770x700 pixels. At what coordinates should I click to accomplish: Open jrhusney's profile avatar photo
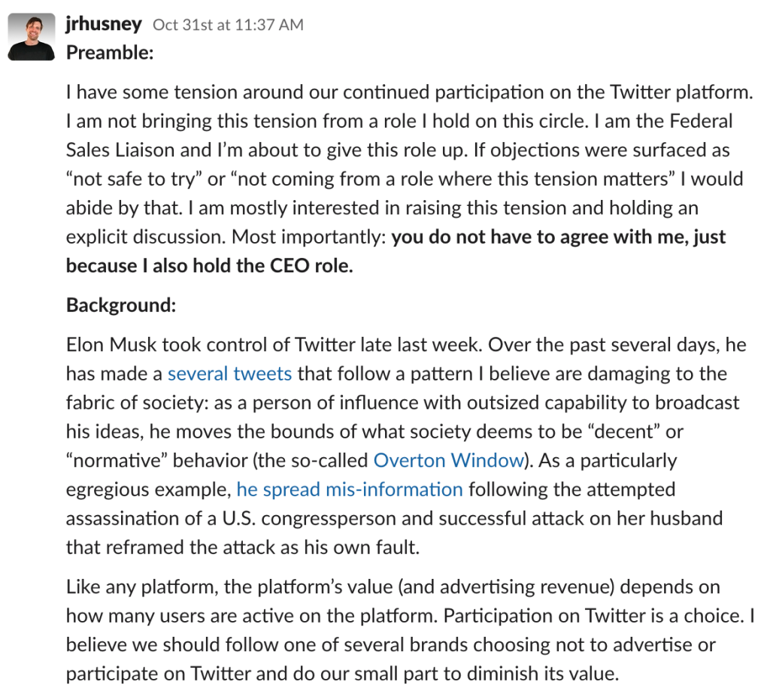pos(32,38)
